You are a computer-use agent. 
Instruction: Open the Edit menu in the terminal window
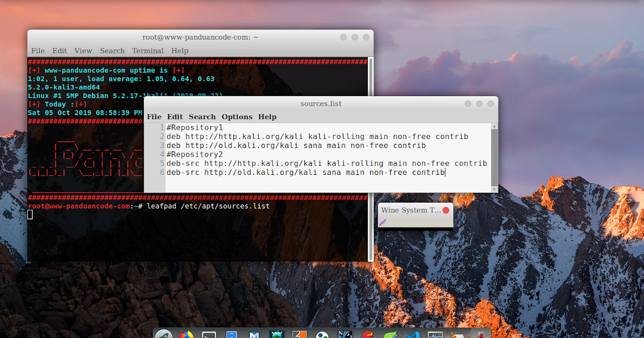60,51
